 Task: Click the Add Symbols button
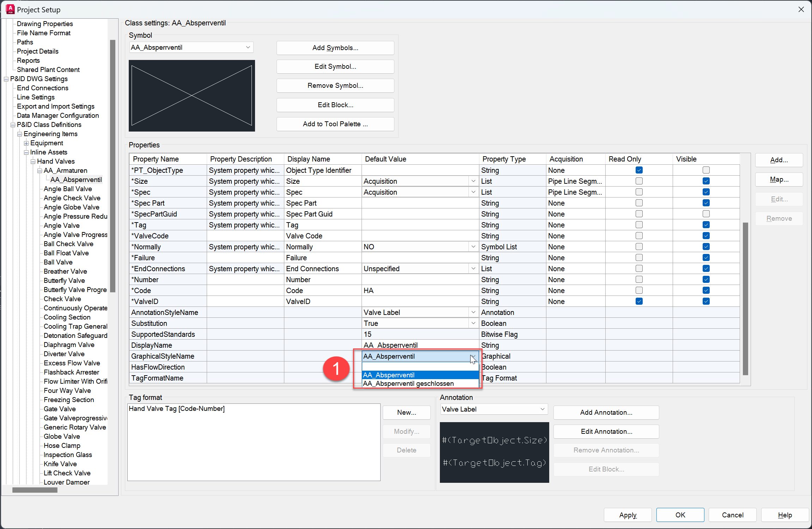point(335,48)
